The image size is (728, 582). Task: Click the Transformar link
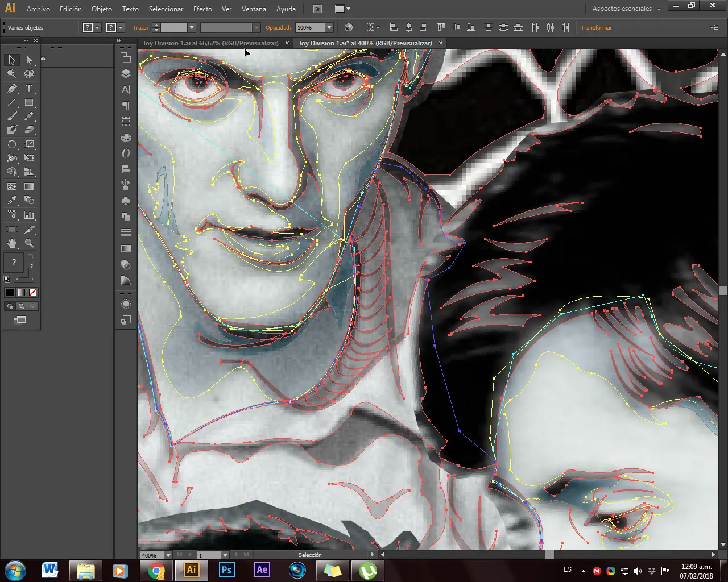tap(596, 27)
